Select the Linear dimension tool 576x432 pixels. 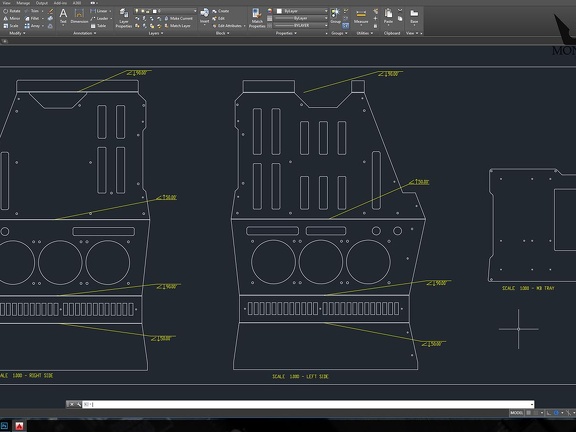99,11
